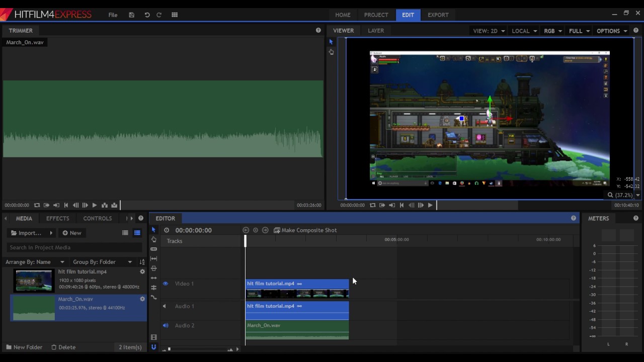644x362 pixels.
Task: Mute the Audio 2 track speaker
Action: (x=165, y=325)
